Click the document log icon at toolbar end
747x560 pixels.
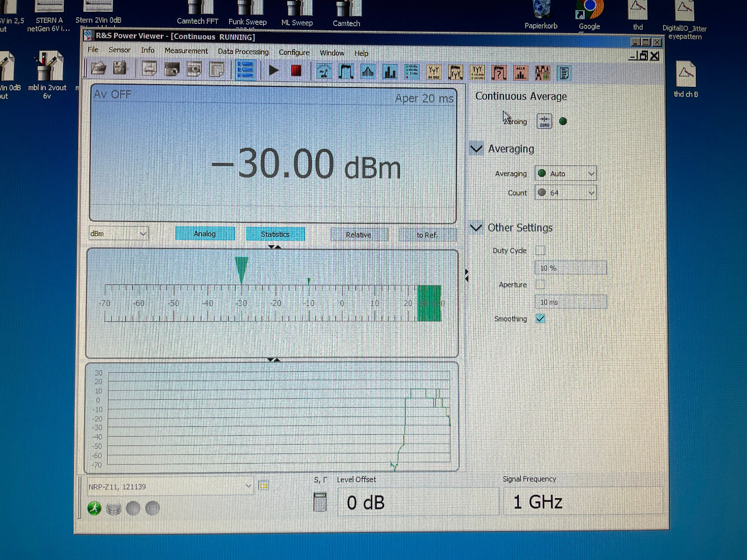point(564,73)
